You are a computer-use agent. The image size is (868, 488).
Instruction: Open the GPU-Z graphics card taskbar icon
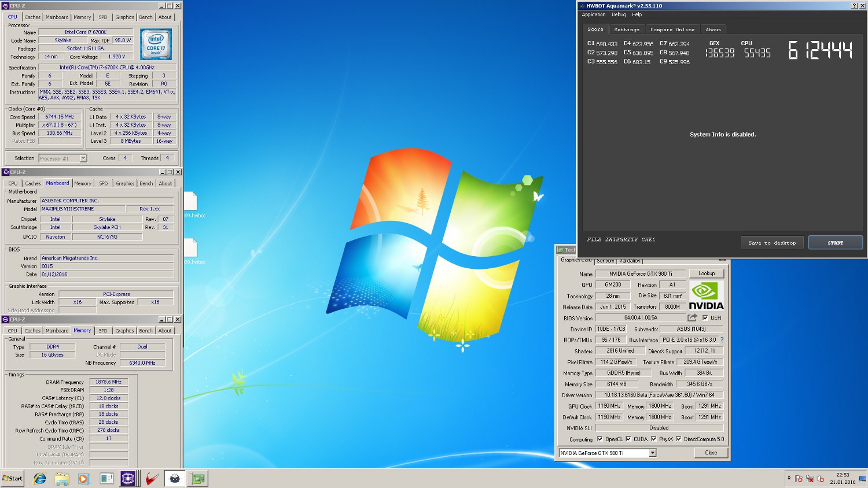coord(198,478)
